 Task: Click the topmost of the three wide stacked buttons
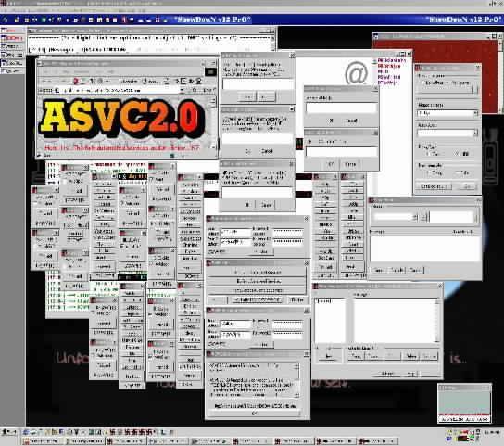(257, 273)
